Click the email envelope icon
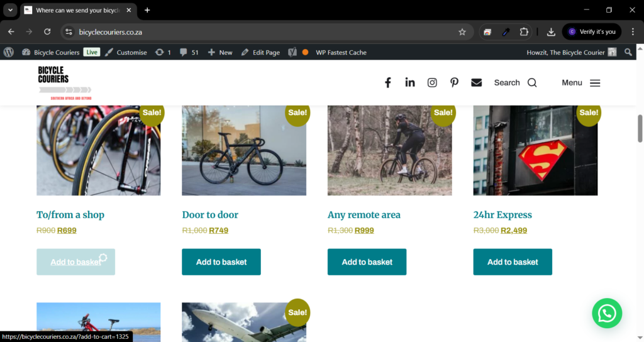644x342 pixels. pyautogui.click(x=477, y=82)
